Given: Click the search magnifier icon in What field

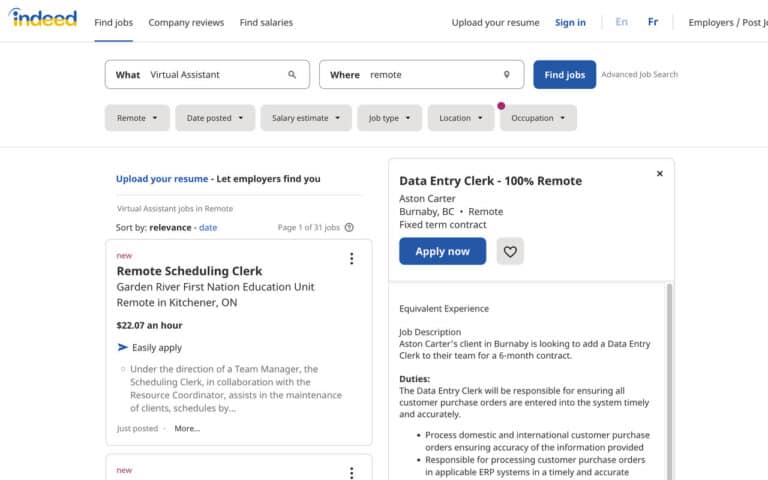Looking at the screenshot, I should tap(292, 75).
